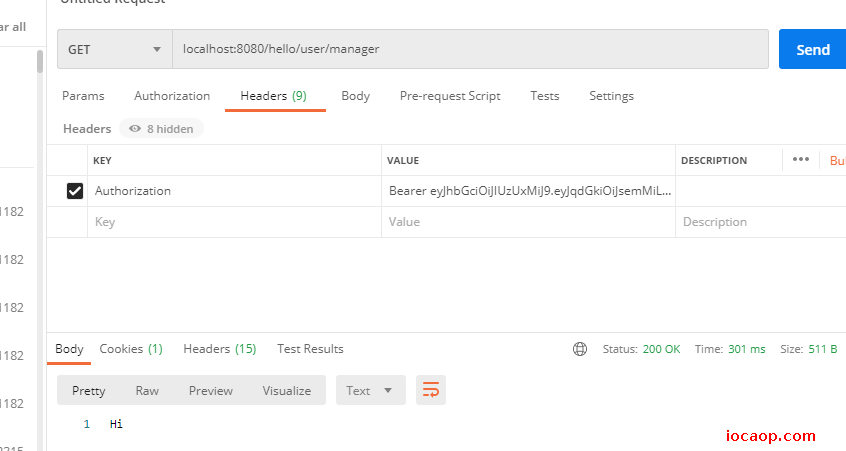Open the Test Results tab
846x451 pixels.
pos(310,349)
